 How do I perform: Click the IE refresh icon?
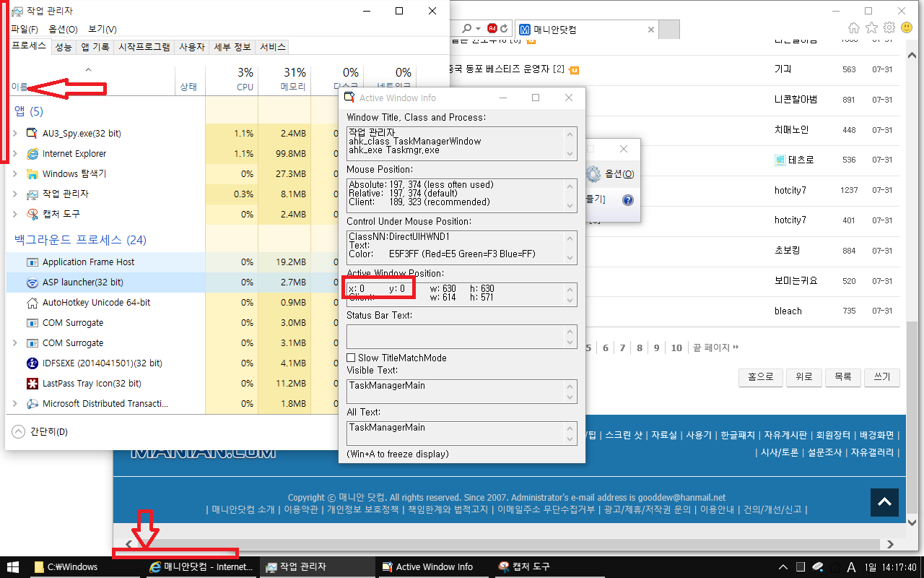coord(505,29)
